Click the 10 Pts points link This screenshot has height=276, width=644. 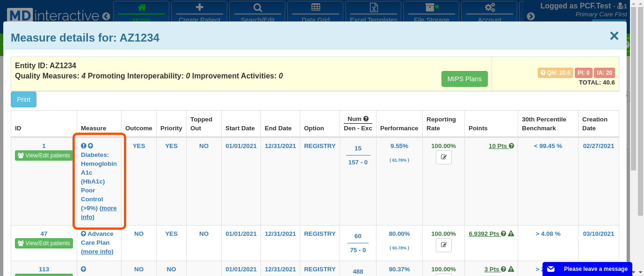[x=498, y=146]
